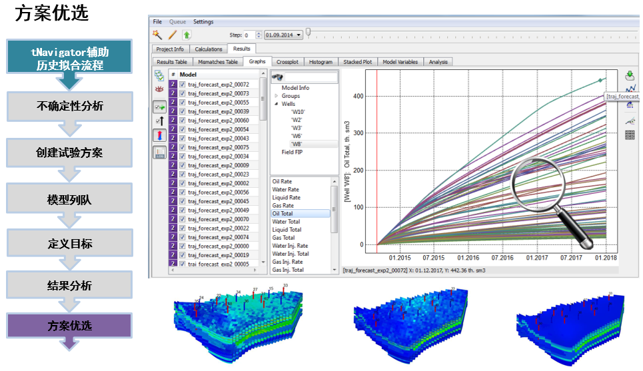The image size is (643, 371).
Task: Click the checkbox with black up-arrow icon
Action: coord(160,121)
